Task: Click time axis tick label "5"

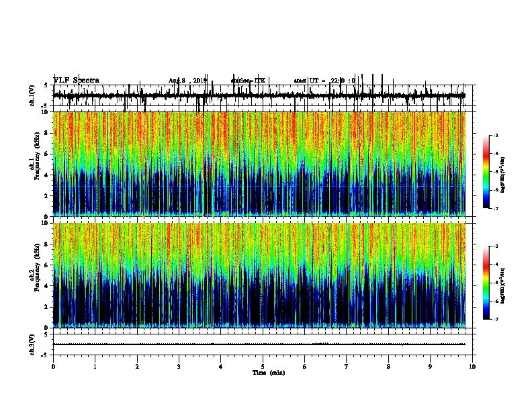Action: [x=263, y=367]
